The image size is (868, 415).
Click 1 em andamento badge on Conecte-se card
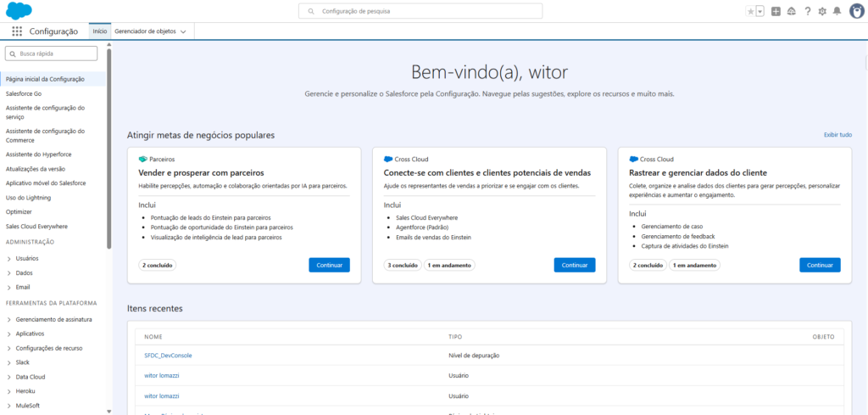point(449,266)
